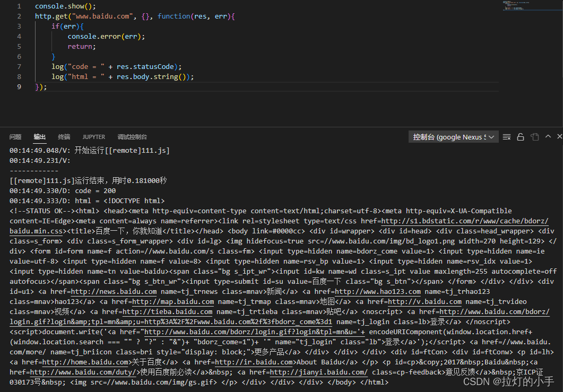Place cursor on the console.show(); line
Viewport: 563px width, 392px height.
pyautogui.click(x=65, y=6)
